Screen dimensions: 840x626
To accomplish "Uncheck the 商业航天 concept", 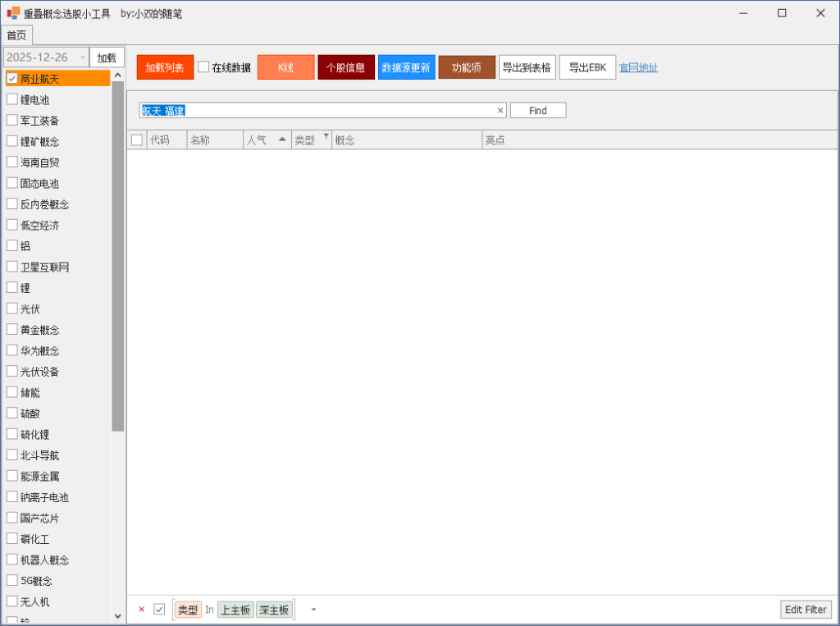I will click(12, 79).
